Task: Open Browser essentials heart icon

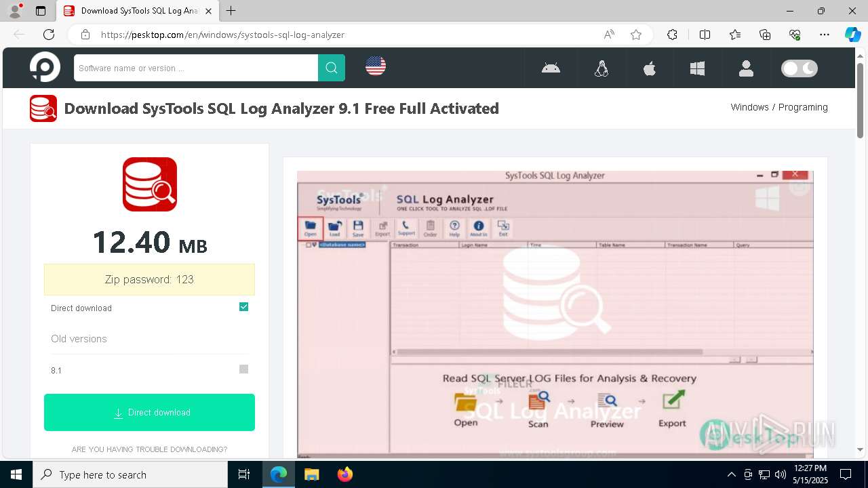Action: [x=795, y=35]
